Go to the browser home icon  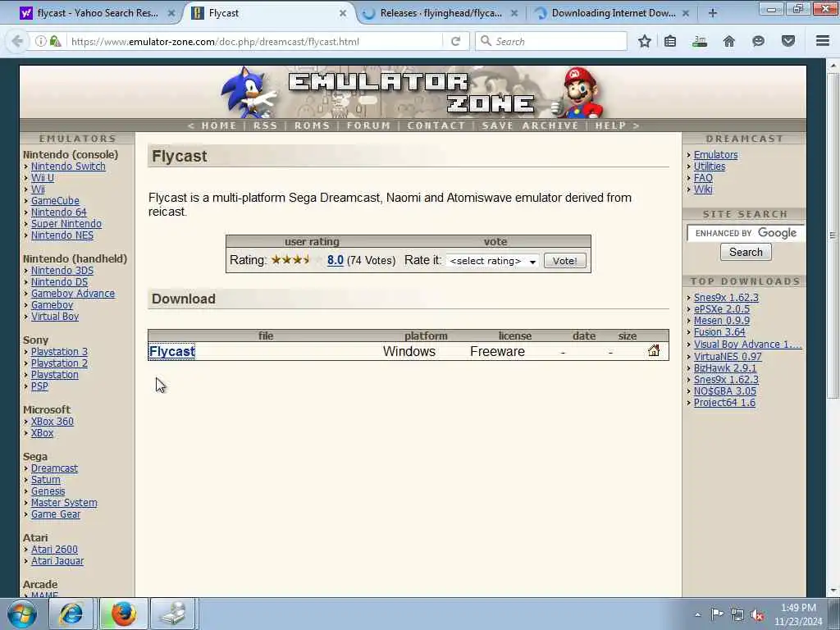tap(729, 41)
